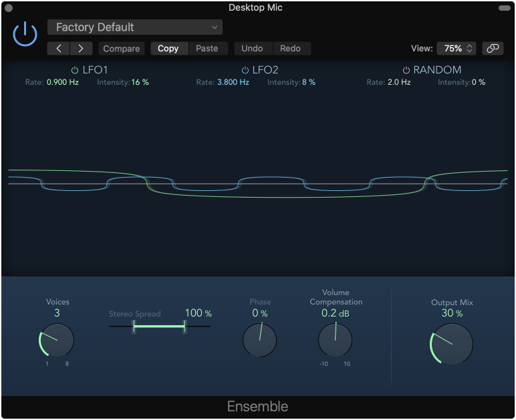This screenshot has width=516, height=420.
Task: Click the LFO2 Intensity 8 % value
Action: [x=308, y=82]
